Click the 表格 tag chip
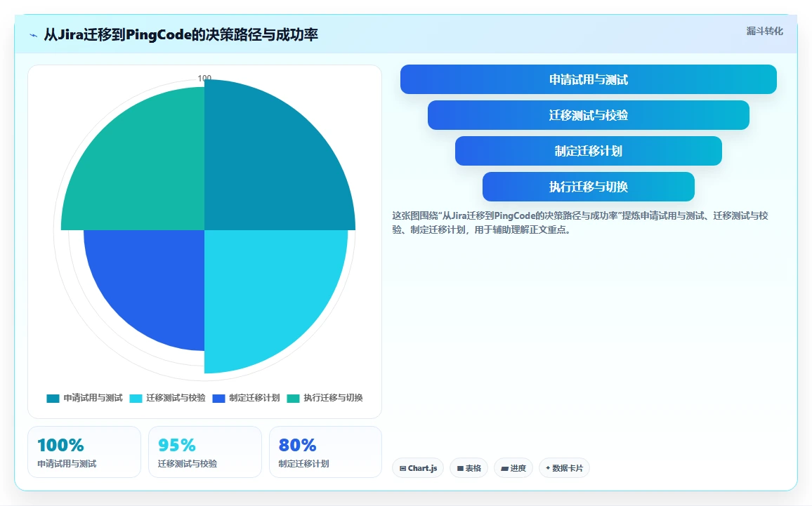812x506 pixels. click(x=469, y=468)
